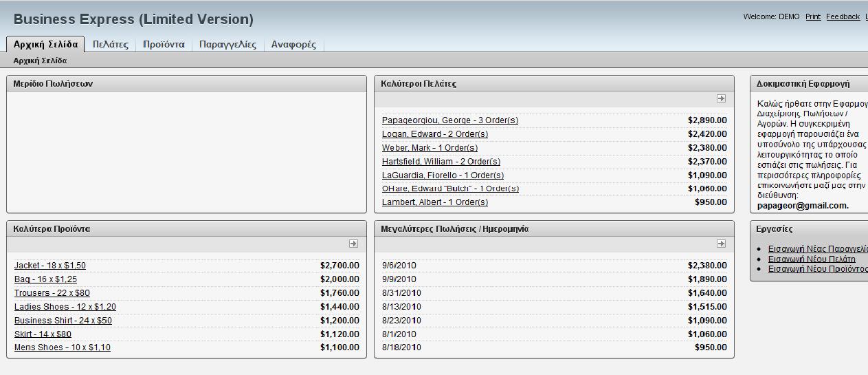Go to the Παραγγελίες tab
The height and width of the screenshot is (375, 868).
click(x=227, y=44)
